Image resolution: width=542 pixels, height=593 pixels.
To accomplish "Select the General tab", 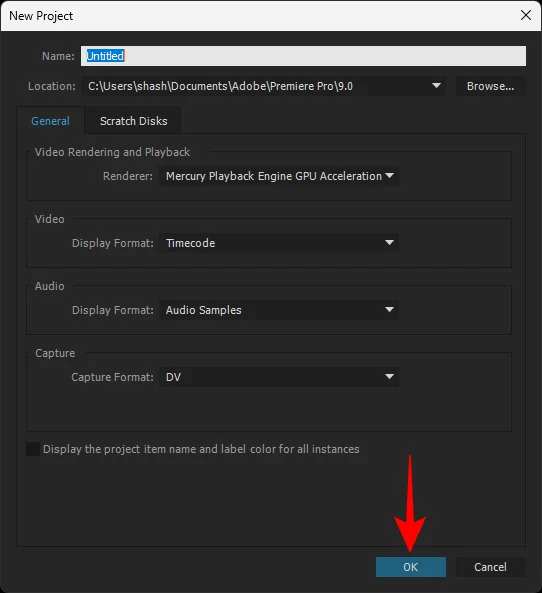I will [50, 121].
